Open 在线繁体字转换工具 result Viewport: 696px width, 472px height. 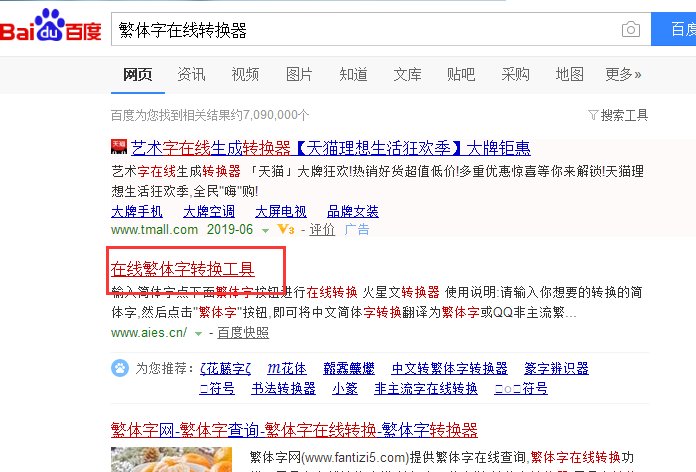pos(182,269)
